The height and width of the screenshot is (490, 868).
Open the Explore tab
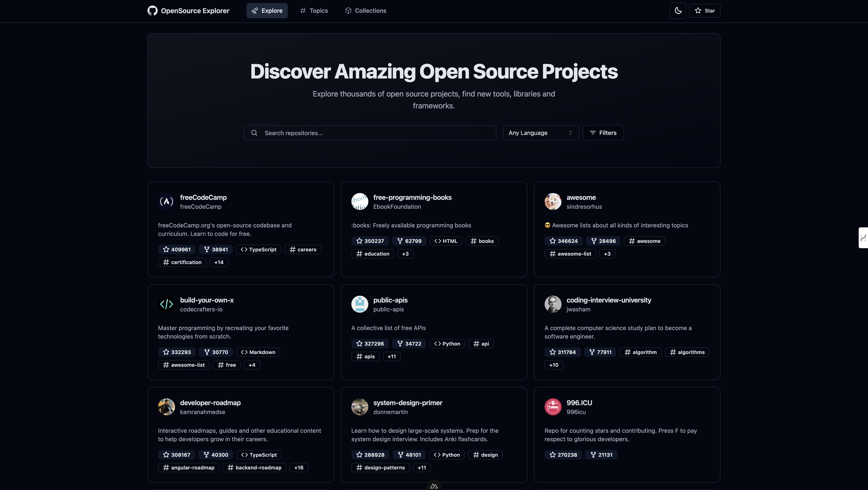(267, 10)
